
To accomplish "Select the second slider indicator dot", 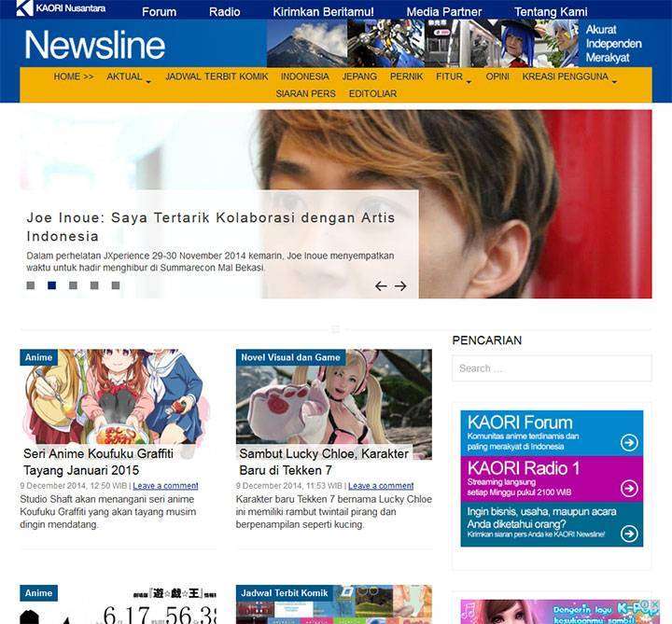I will coord(52,285).
